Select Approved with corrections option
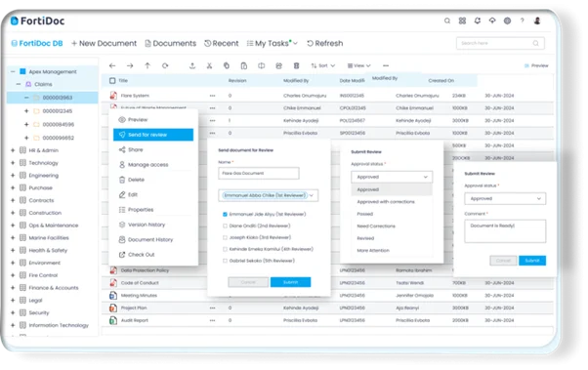The height and width of the screenshot is (370, 588). coord(386,202)
